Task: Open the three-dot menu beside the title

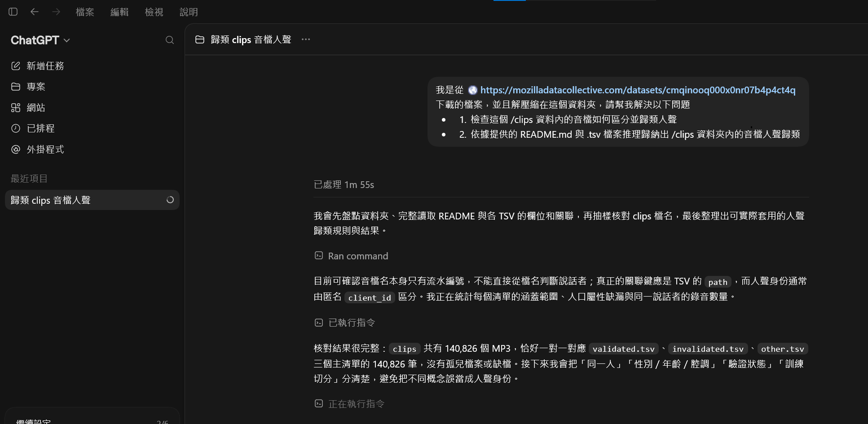Action: pos(306,39)
